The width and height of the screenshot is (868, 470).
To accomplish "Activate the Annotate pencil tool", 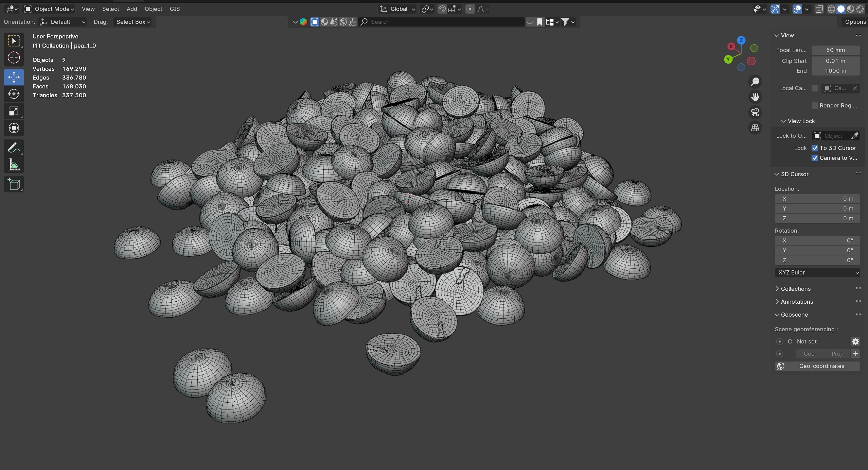I will point(14,148).
